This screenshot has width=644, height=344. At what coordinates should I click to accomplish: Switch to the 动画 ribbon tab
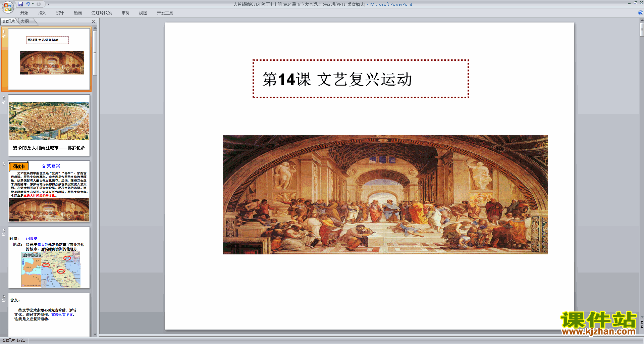pyautogui.click(x=77, y=13)
